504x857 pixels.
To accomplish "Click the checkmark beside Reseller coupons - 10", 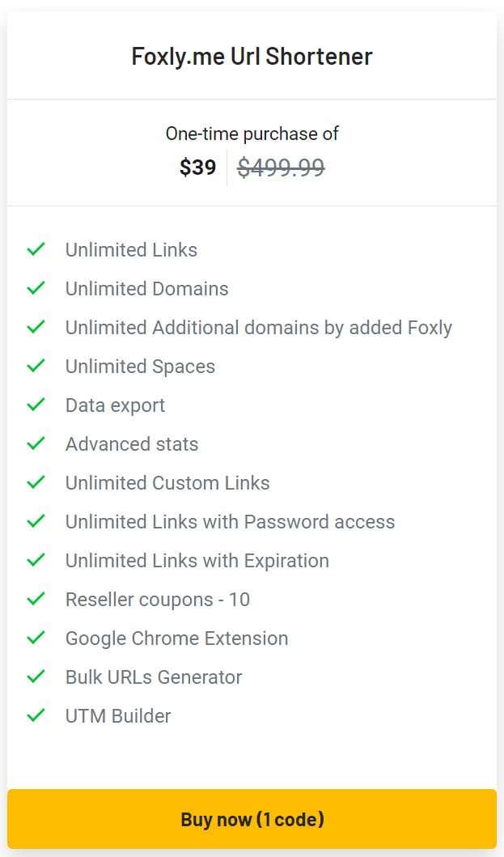I will 36,599.
